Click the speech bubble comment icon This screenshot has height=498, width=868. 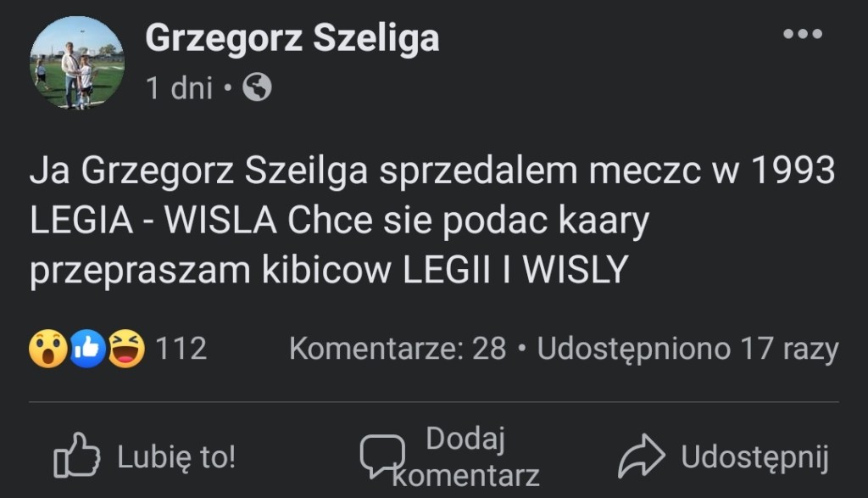pos(381,456)
